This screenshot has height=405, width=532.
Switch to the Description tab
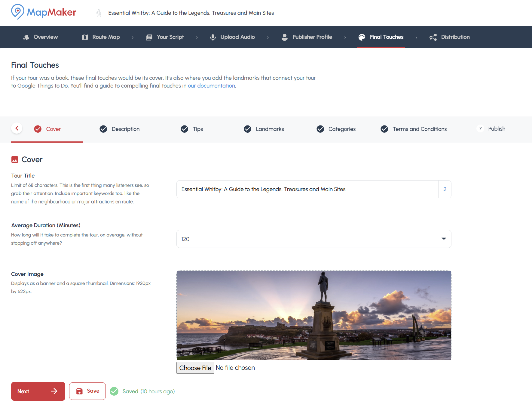120,129
